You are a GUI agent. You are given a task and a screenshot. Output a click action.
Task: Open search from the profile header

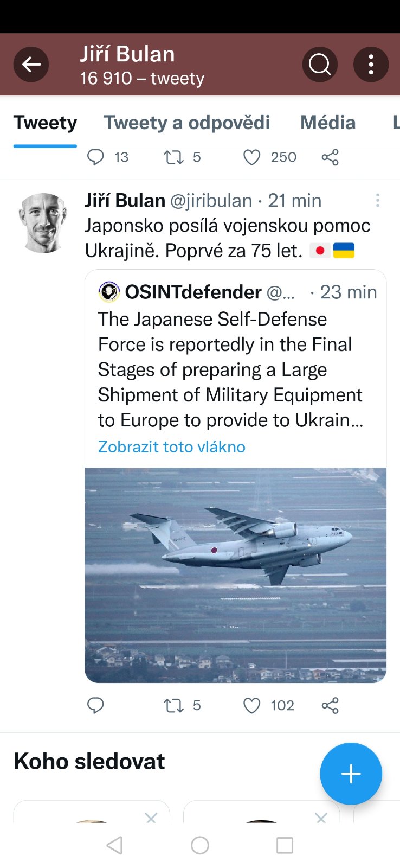[x=320, y=65]
